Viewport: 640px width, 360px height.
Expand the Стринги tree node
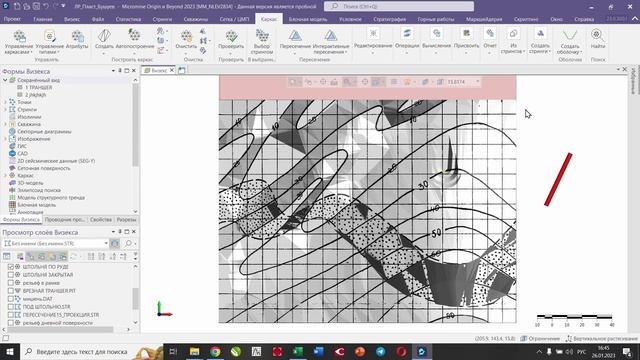pyautogui.click(x=5, y=109)
